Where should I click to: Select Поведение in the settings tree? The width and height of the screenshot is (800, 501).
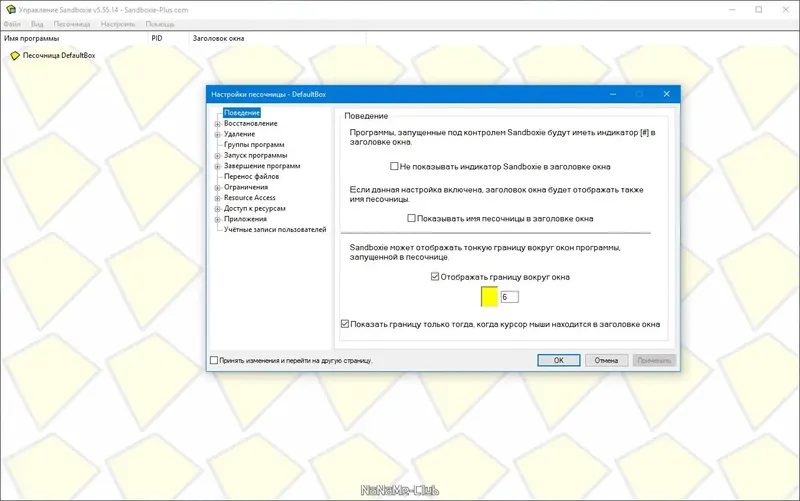coord(242,113)
